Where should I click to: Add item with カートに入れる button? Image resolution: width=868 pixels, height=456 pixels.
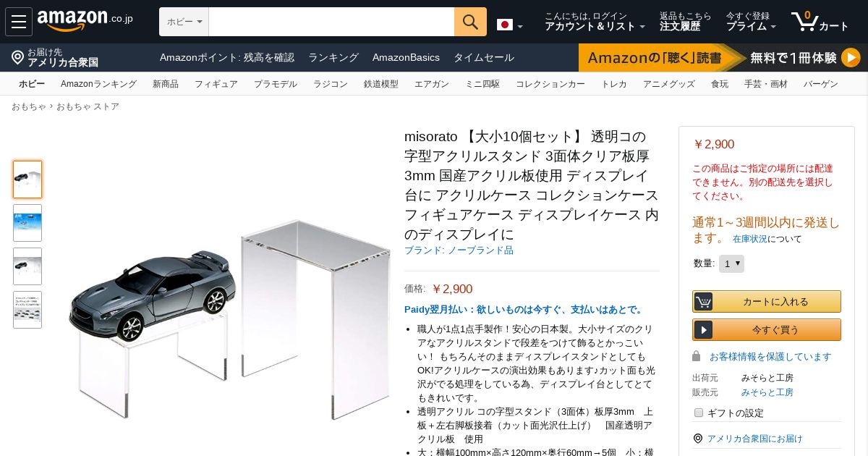coord(767,301)
